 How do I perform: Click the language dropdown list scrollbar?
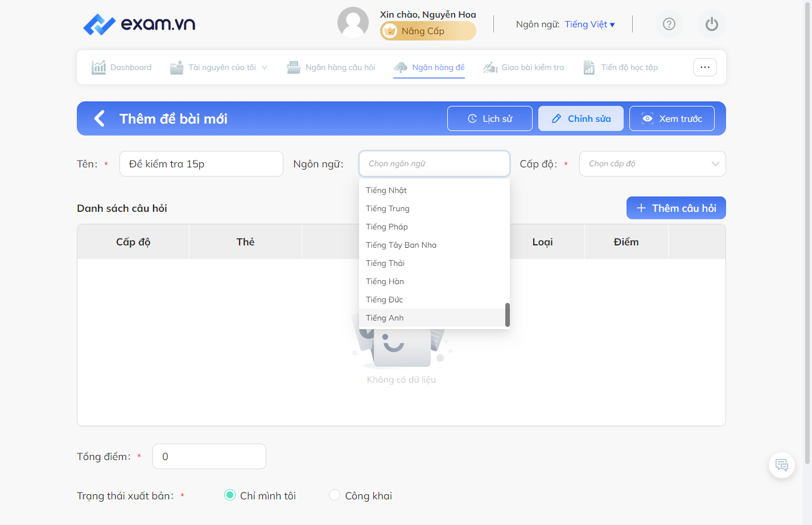(x=507, y=315)
